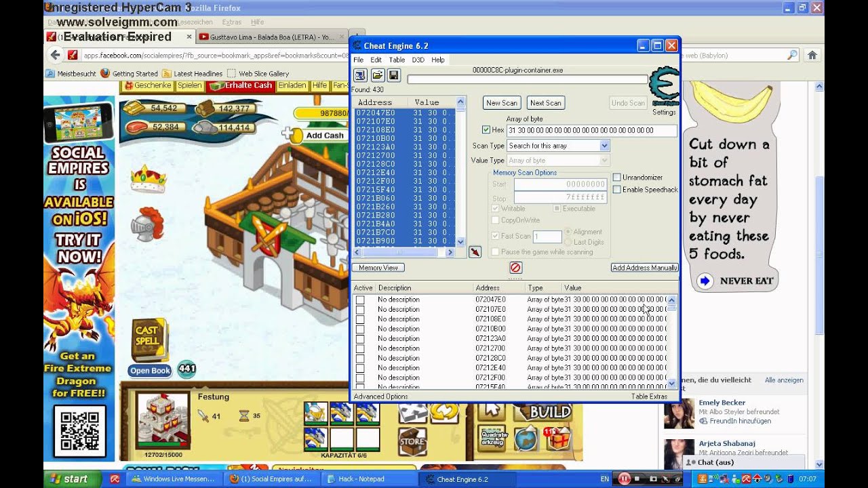Open Advanced Options in Cheat Engine

380,396
